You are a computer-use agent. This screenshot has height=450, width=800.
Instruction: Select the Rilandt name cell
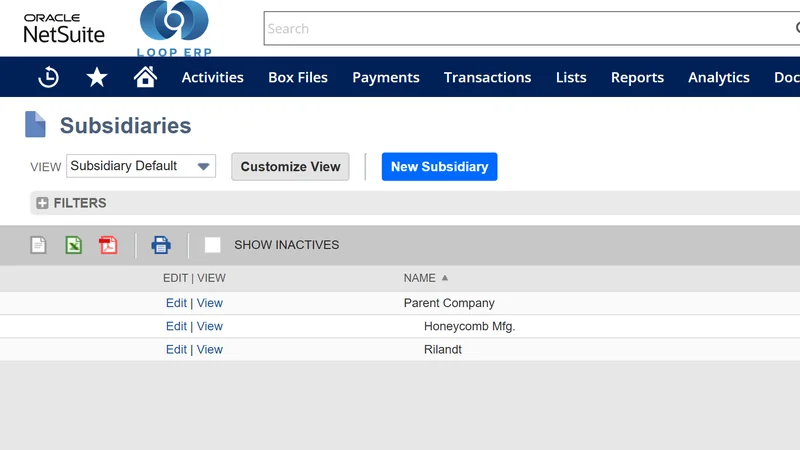(442, 349)
